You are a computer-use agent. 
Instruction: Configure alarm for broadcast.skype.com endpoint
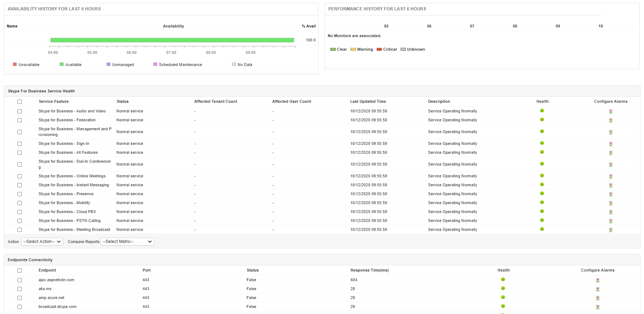(598, 307)
